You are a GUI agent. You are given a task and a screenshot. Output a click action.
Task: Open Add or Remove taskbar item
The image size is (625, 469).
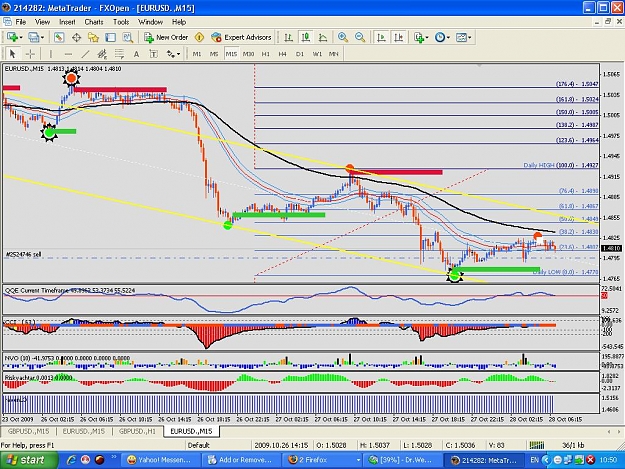(240, 460)
